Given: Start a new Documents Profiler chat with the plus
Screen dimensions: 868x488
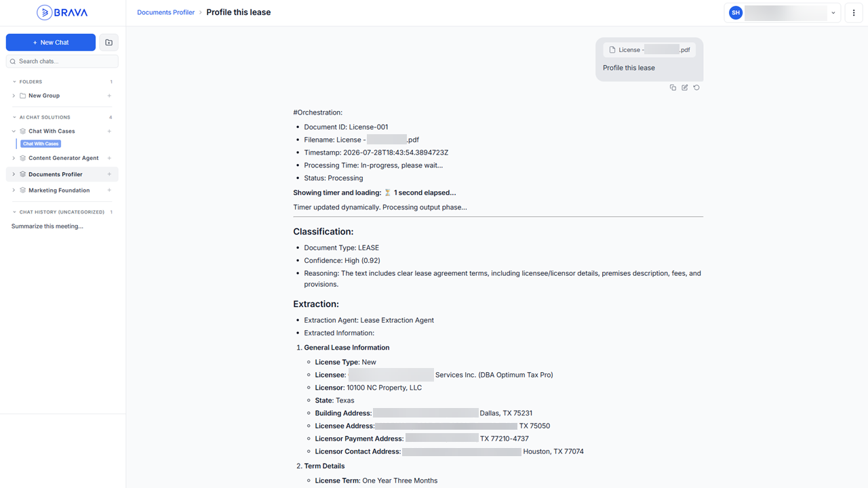Looking at the screenshot, I should coord(109,174).
